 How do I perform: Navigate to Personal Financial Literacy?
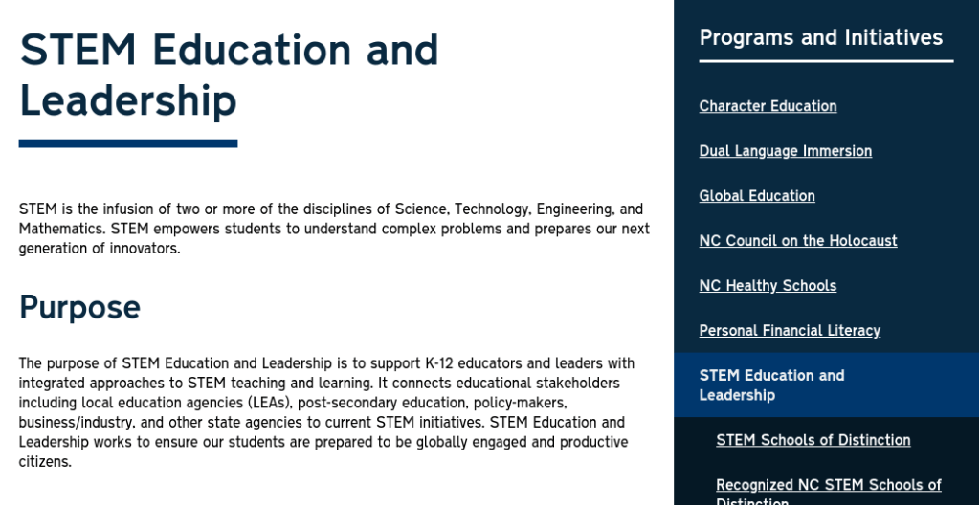point(790,331)
